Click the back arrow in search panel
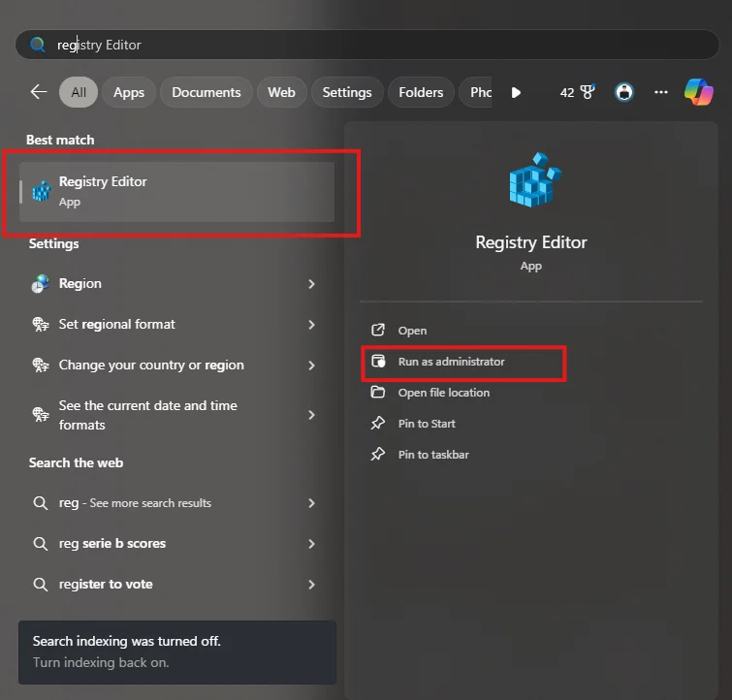 (x=39, y=92)
